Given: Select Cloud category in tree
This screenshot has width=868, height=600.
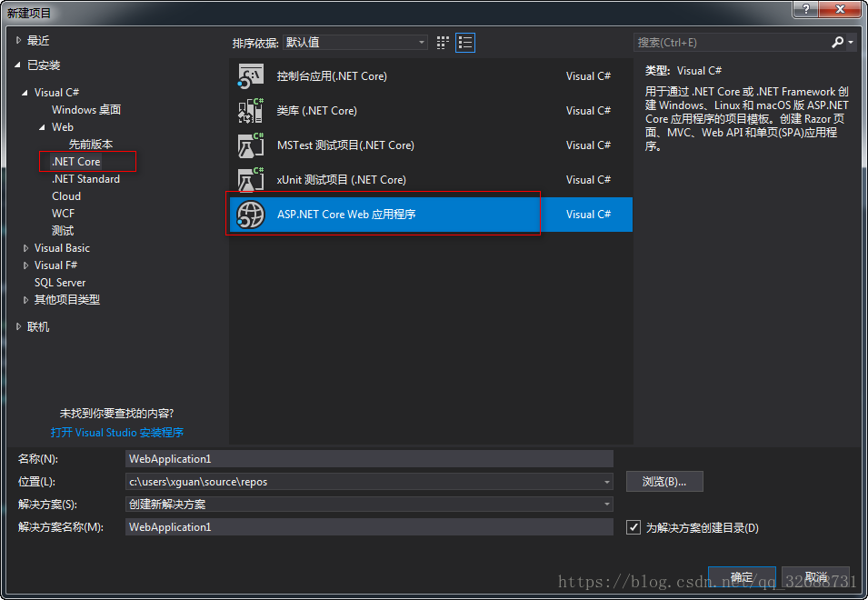Looking at the screenshot, I should coord(66,196).
